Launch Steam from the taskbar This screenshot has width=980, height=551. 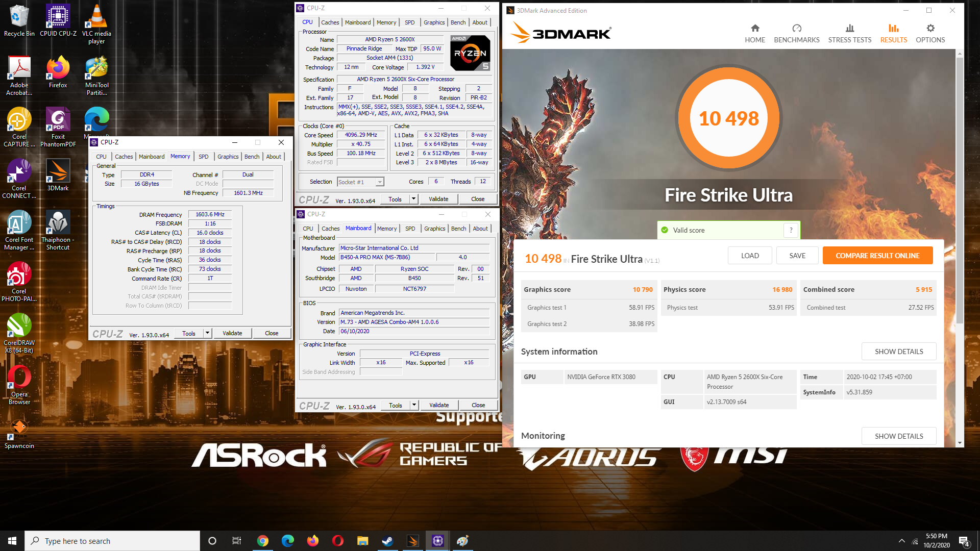388,541
